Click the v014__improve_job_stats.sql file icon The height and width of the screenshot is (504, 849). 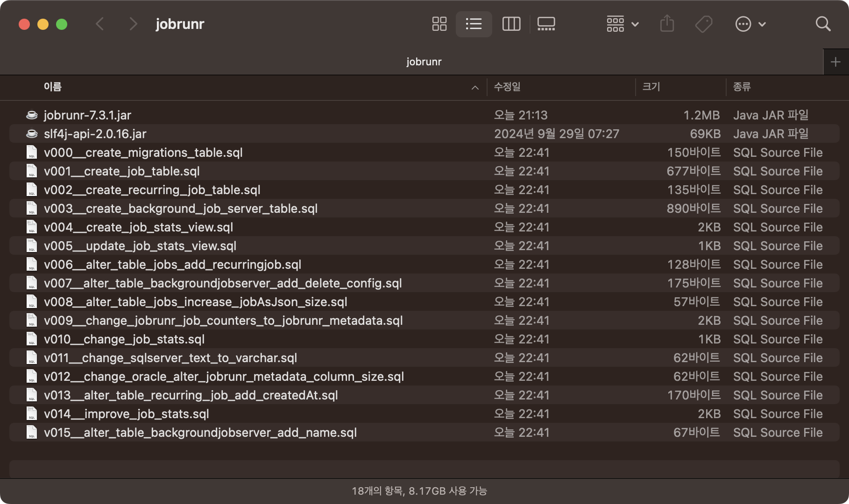point(32,413)
